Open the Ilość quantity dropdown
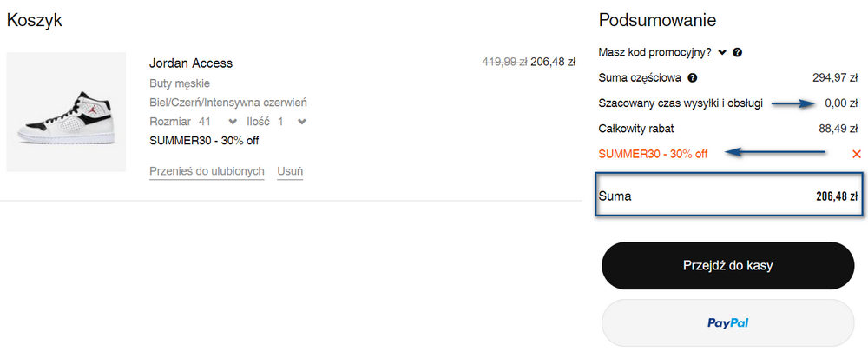 [301, 122]
